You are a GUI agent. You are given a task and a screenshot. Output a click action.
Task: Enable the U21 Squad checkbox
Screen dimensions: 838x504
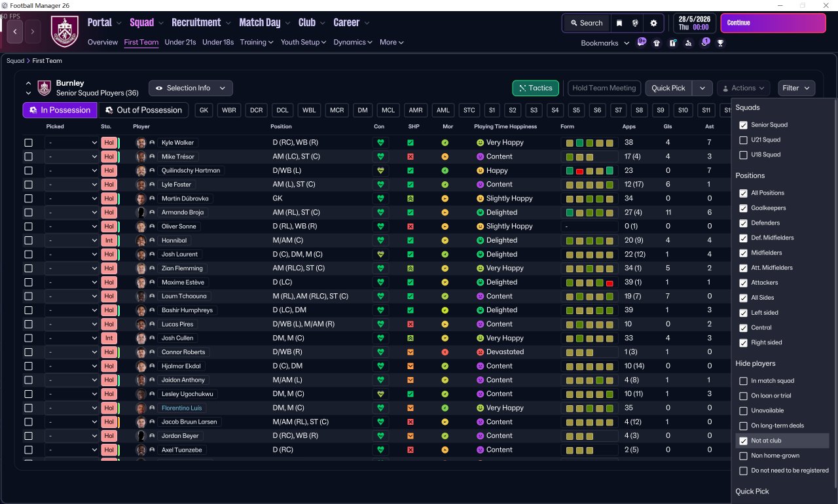[743, 140]
